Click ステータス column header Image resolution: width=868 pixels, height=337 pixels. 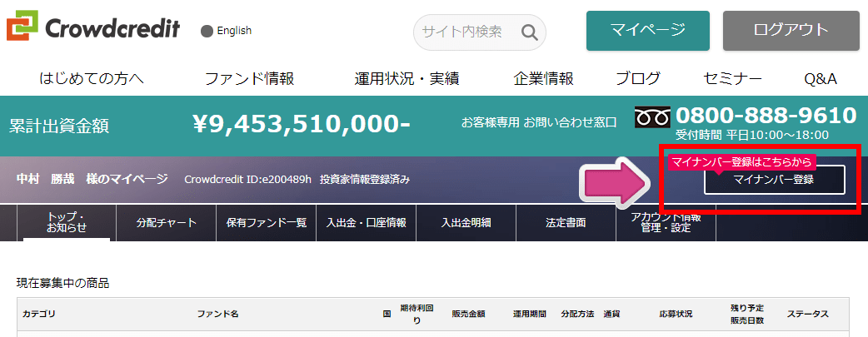click(x=808, y=314)
